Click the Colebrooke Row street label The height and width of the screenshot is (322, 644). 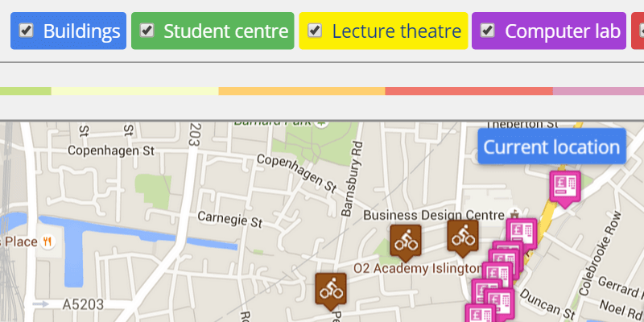[600, 254]
